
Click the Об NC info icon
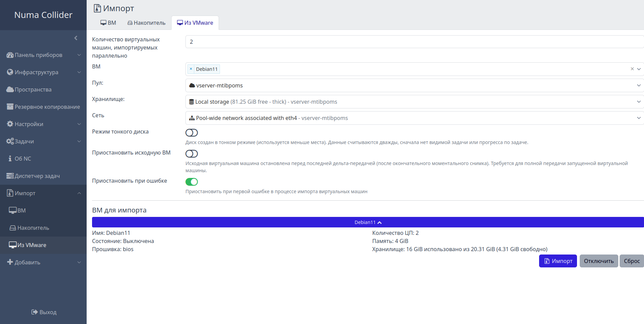click(x=10, y=159)
